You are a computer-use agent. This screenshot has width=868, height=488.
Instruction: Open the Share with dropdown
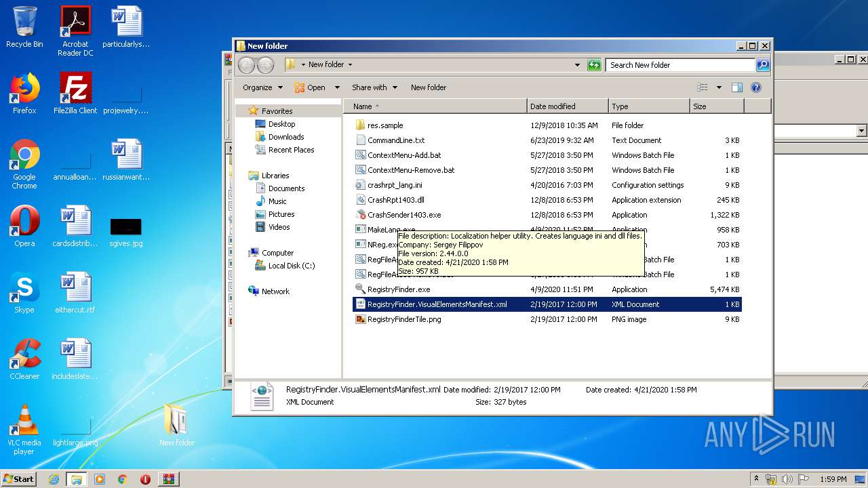(374, 87)
